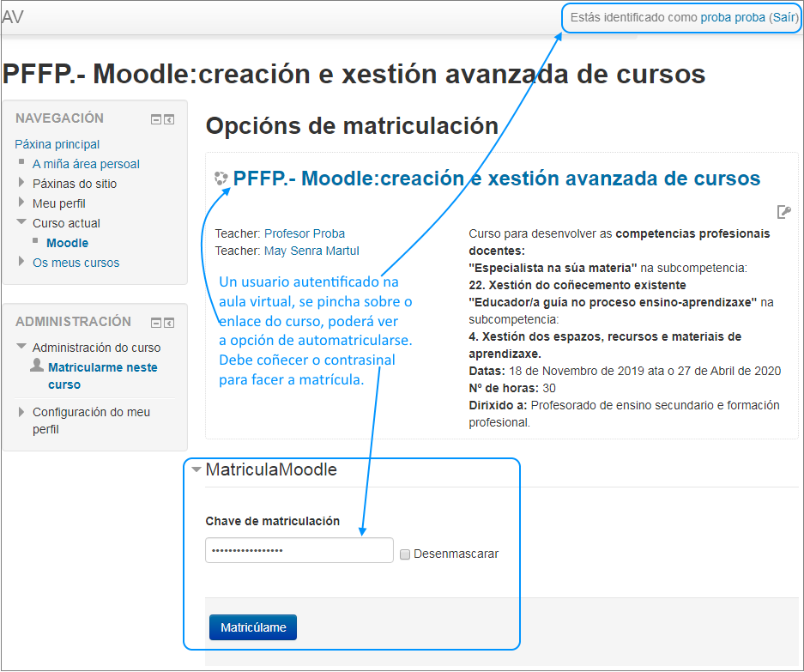This screenshot has width=804, height=672.
Task: Collapse the Curso actual tree branch
Action: (x=20, y=223)
